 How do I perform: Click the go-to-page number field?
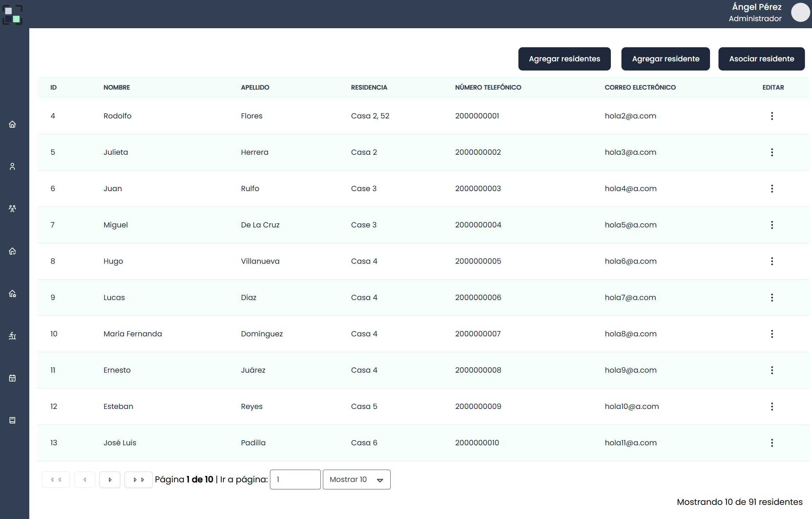(x=295, y=480)
